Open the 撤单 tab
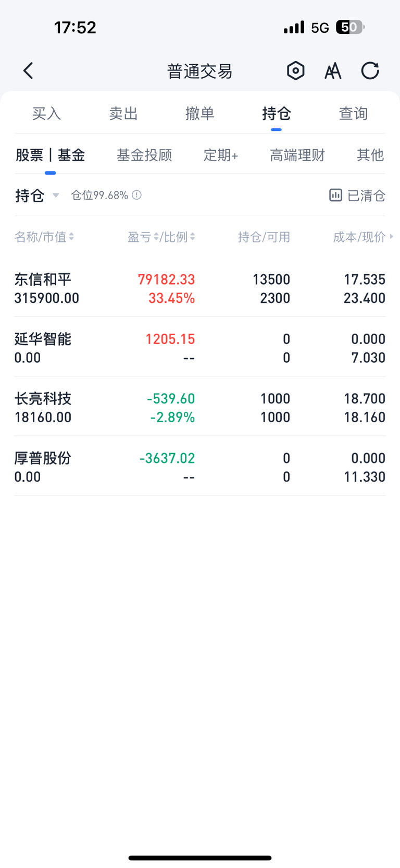This screenshot has height=868, width=400. (200, 113)
